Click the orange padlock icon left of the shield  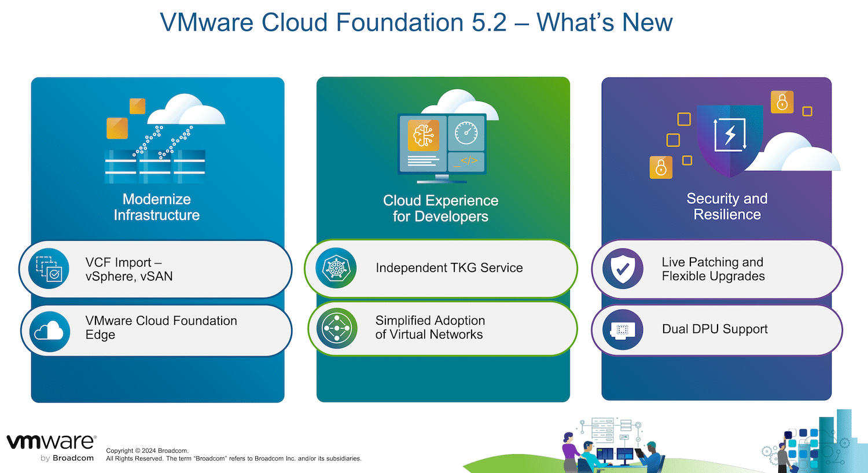pyautogui.click(x=661, y=167)
